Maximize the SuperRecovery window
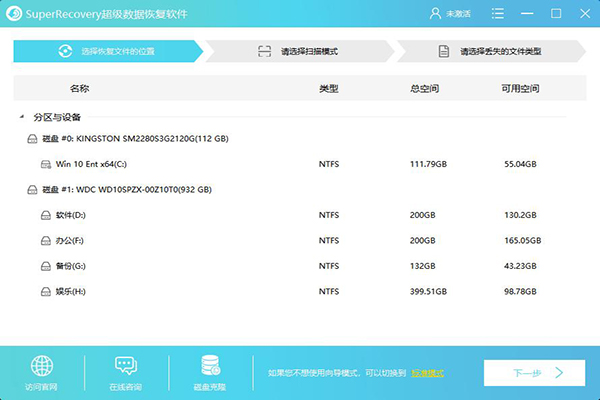 [x=556, y=14]
